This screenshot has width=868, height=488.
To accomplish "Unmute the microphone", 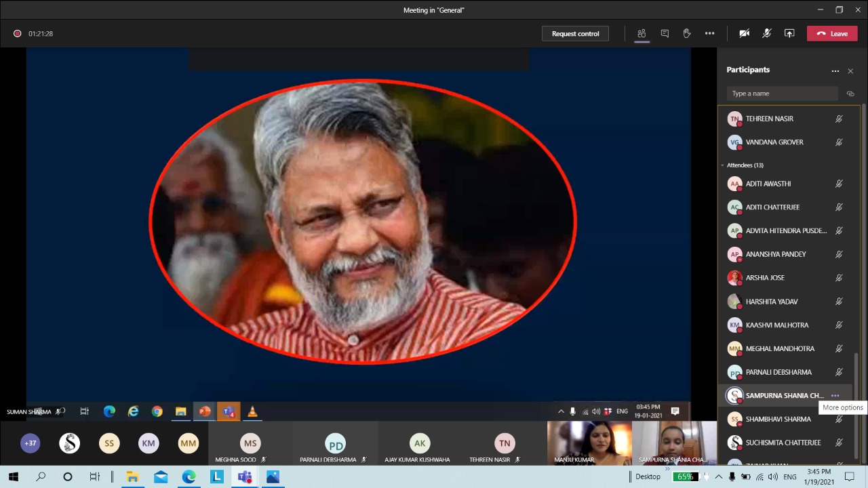I will click(x=767, y=33).
